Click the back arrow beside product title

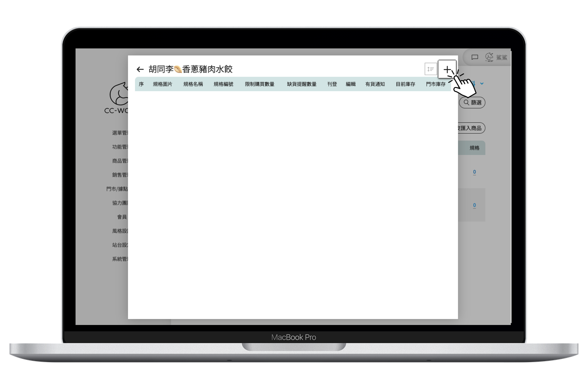140,69
